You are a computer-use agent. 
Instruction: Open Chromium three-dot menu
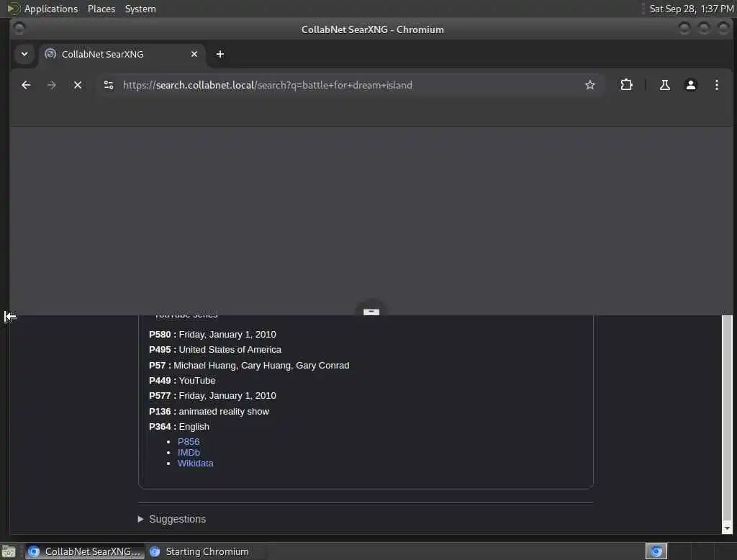716,85
